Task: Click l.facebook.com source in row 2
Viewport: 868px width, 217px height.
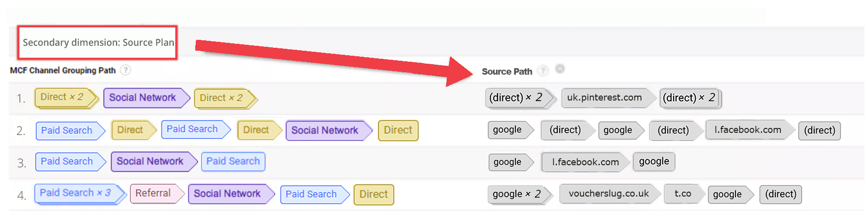Action: 747,130
